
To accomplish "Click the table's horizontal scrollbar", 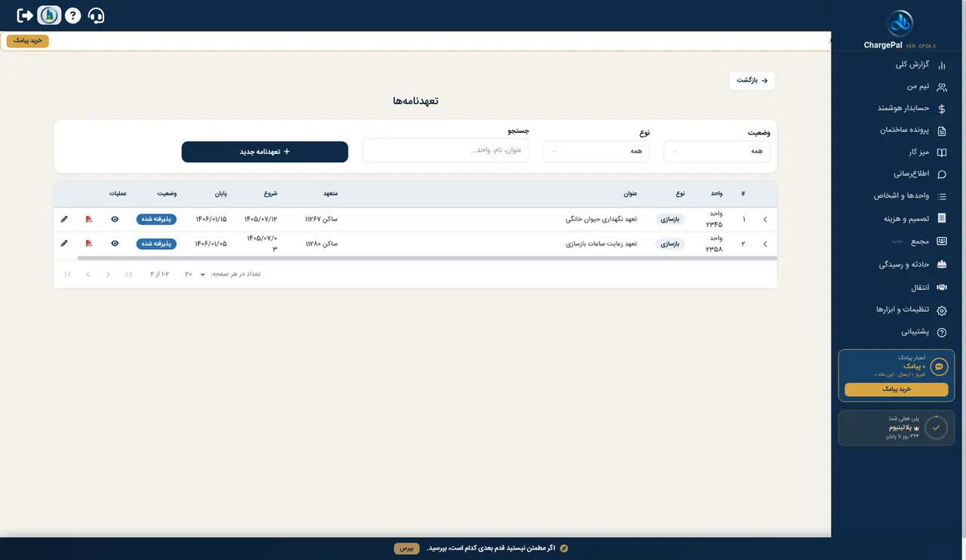I will (427, 259).
